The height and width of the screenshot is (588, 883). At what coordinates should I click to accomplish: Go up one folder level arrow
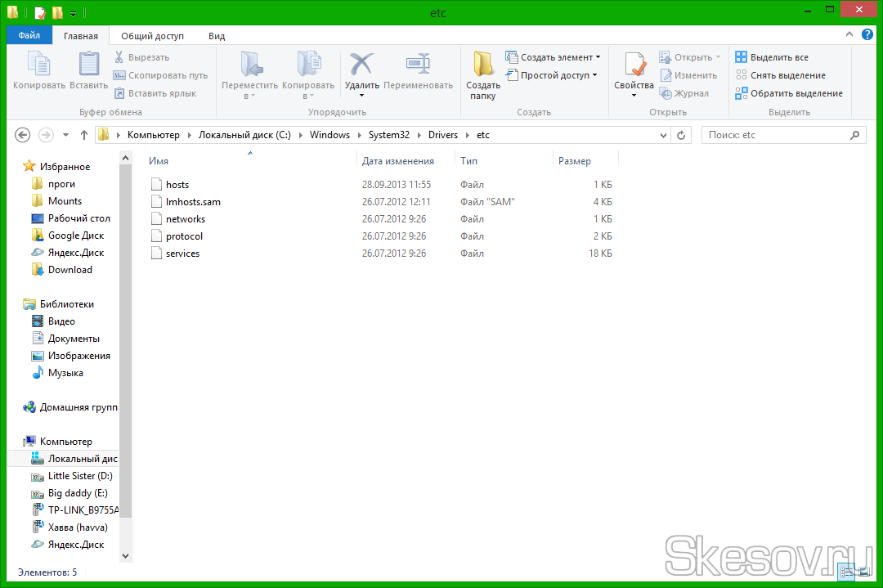tap(84, 135)
